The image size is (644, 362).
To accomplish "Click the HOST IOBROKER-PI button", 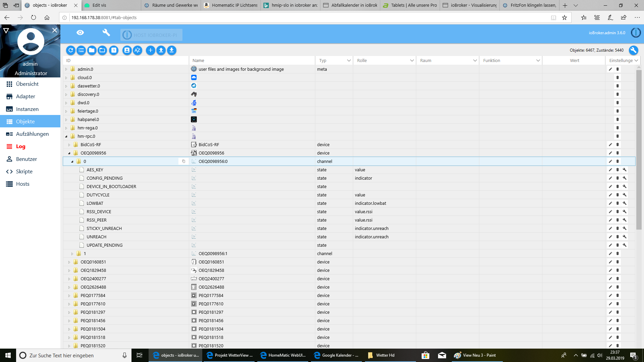I will pos(152,35).
